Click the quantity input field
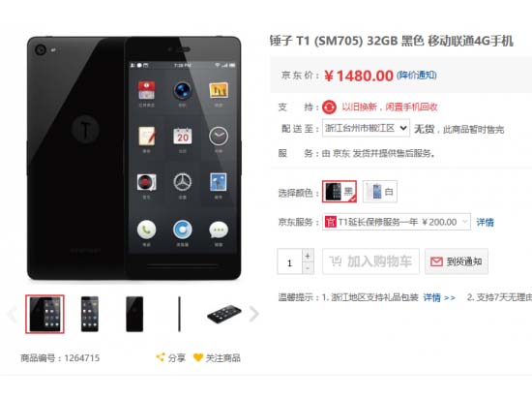The image size is (532, 399). click(x=289, y=261)
